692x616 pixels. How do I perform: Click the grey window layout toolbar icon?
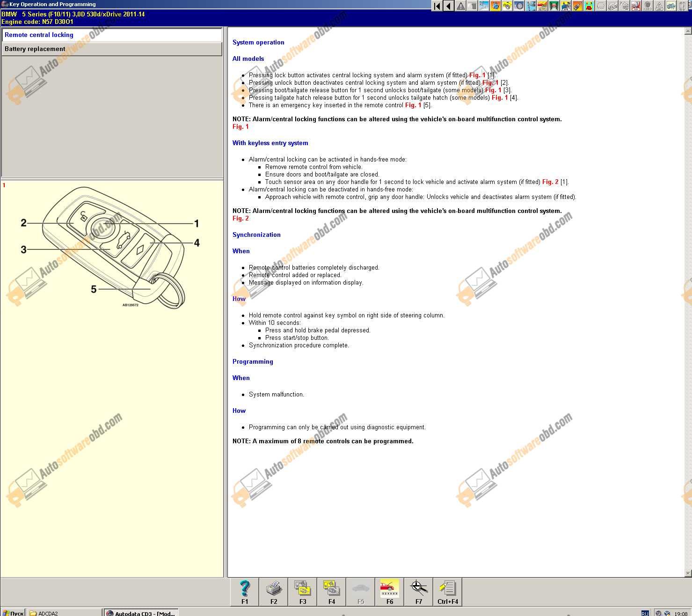472,6
